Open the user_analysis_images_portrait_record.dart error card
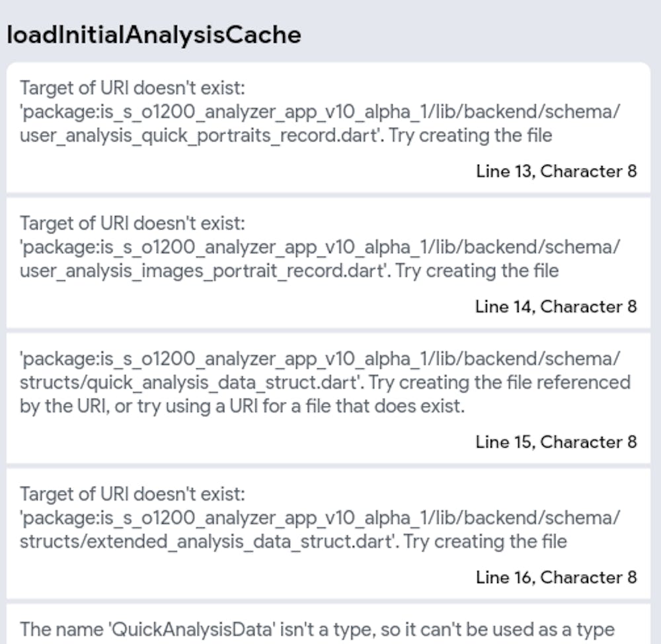Viewport: 661px width, 644px height. tap(329, 263)
